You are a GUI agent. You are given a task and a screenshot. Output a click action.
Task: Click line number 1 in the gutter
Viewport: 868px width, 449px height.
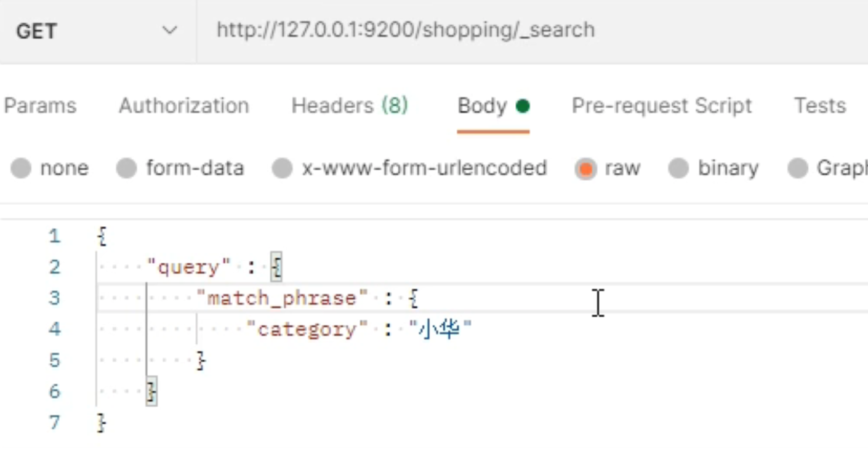55,236
